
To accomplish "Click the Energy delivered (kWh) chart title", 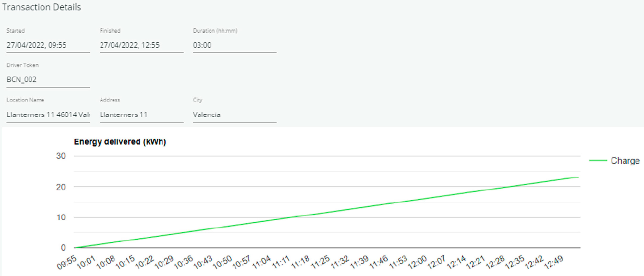I will tap(120, 142).
